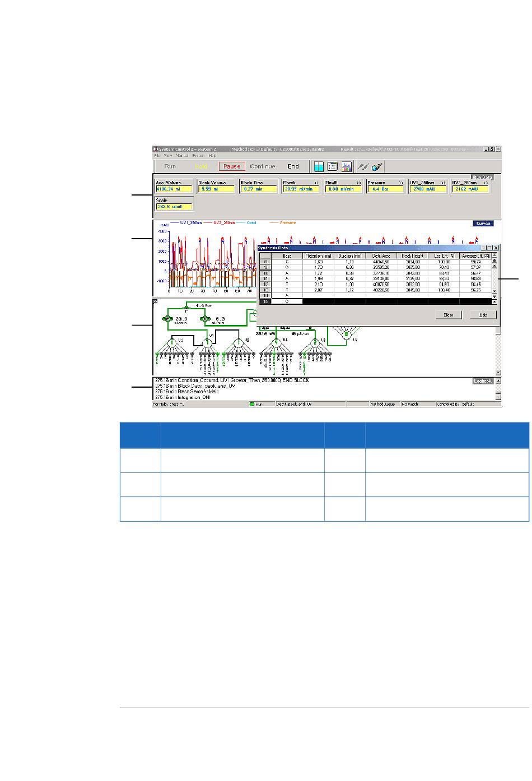
Task: Click the curves chart properties icon
Action: click(x=346, y=166)
